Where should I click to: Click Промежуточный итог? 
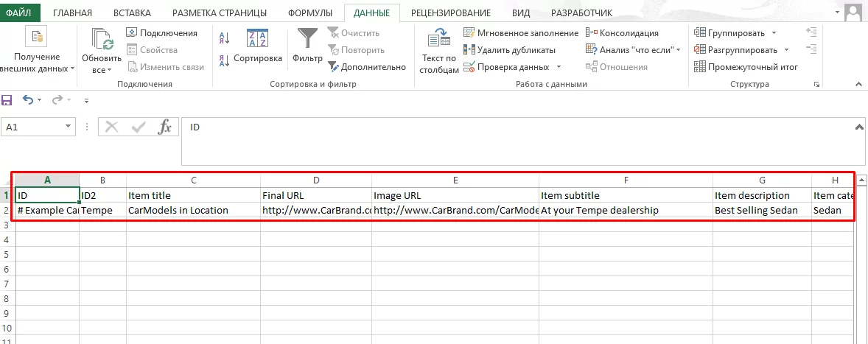point(746,67)
